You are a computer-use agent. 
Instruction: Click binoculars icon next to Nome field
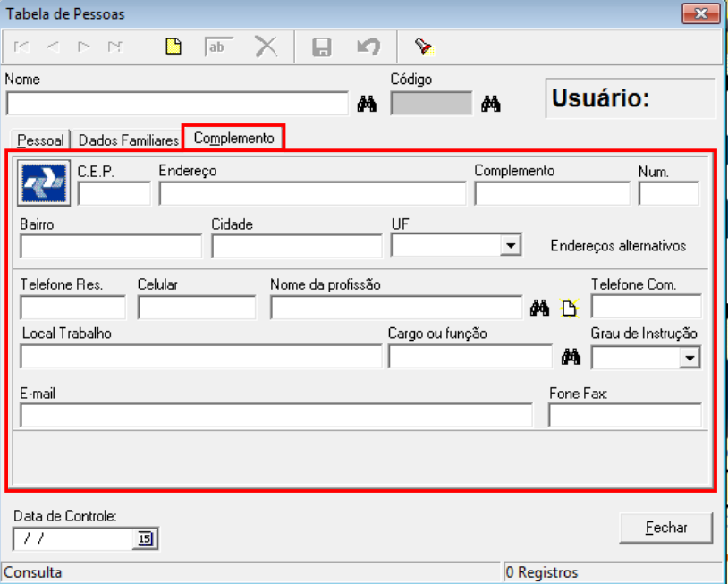367,104
